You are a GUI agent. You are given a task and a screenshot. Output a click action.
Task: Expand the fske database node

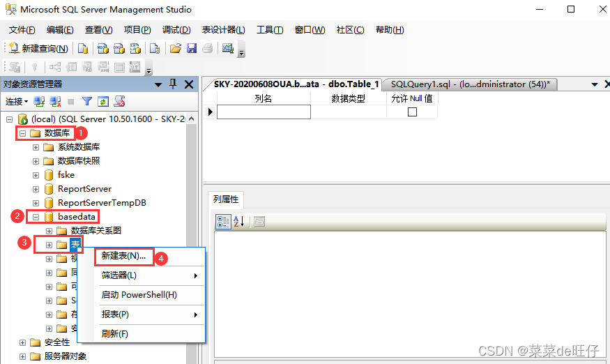pyautogui.click(x=36, y=176)
